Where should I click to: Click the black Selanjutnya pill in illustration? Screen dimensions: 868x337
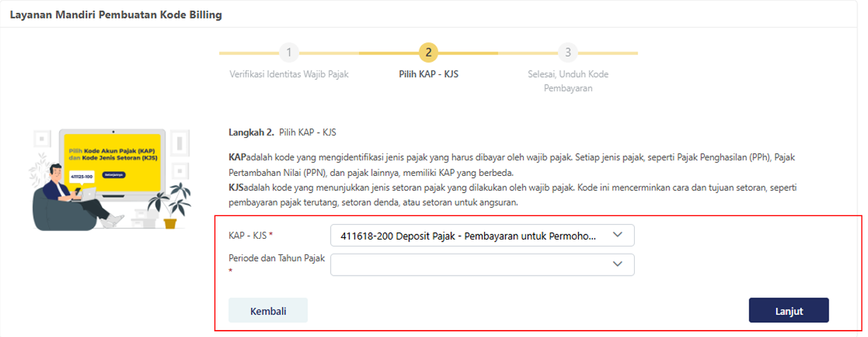[x=115, y=173]
